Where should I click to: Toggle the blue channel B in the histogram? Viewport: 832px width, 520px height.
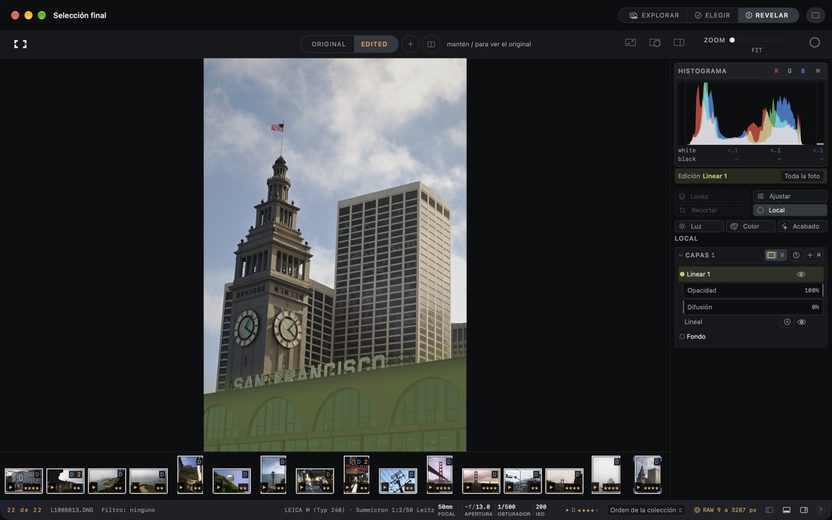pos(803,71)
